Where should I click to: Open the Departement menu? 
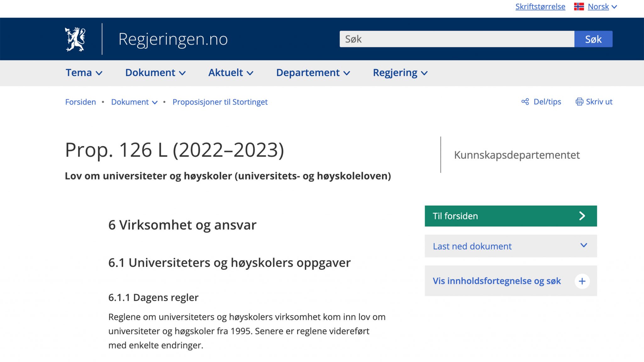313,73
